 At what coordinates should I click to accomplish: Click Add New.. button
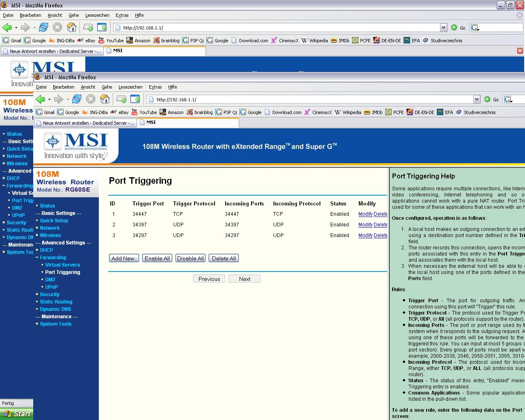[x=124, y=258]
